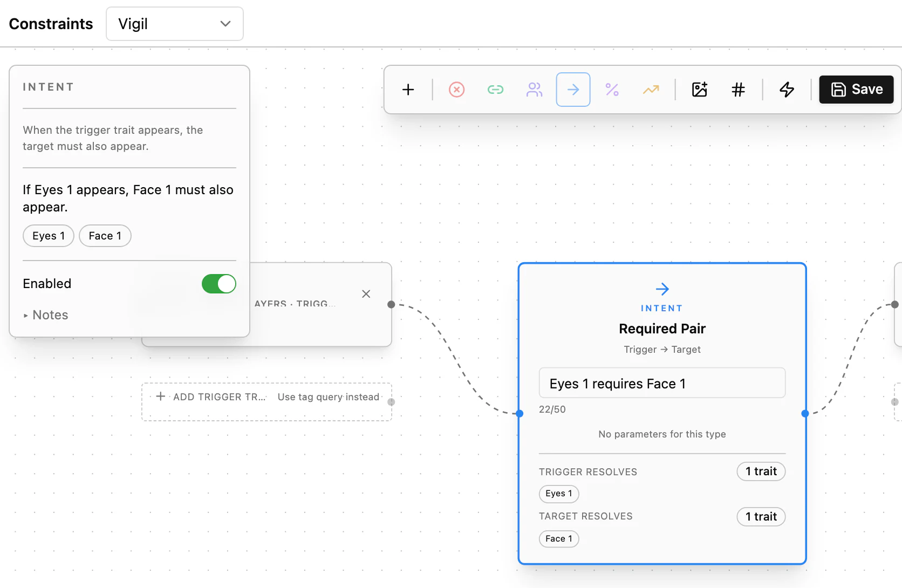
Task: Select the purple people group constraint icon
Action: [x=534, y=90]
